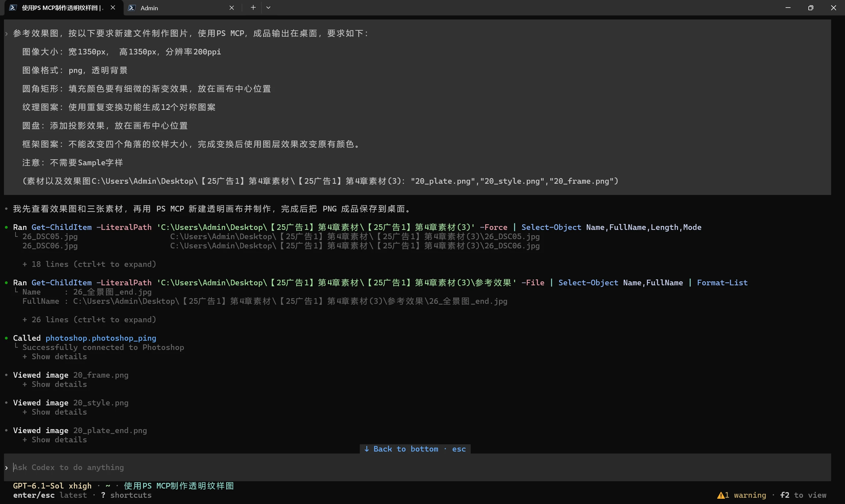Click the warning icon in status bar
The height and width of the screenshot is (504, 845).
pos(721,495)
